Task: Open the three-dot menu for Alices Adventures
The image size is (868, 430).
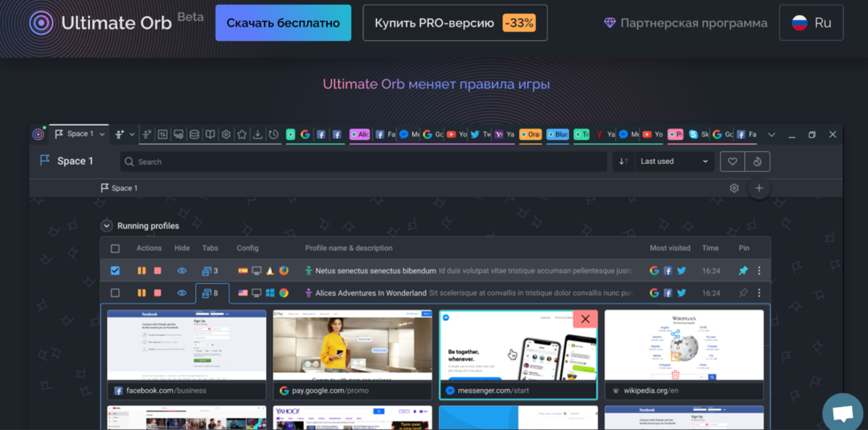Action: coord(759,293)
